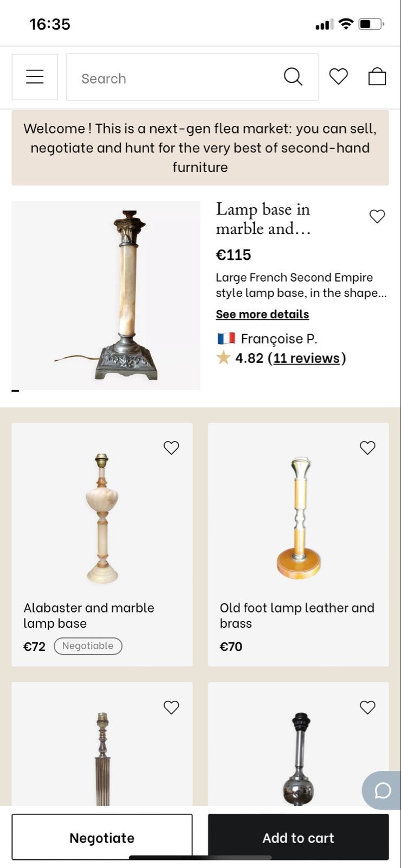Click Add to cart
The height and width of the screenshot is (868, 401).
[299, 837]
